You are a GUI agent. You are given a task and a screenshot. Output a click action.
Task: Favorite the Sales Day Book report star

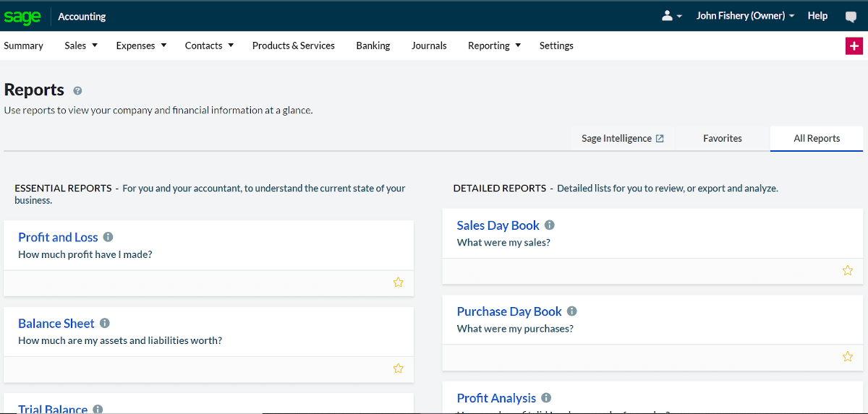point(848,270)
